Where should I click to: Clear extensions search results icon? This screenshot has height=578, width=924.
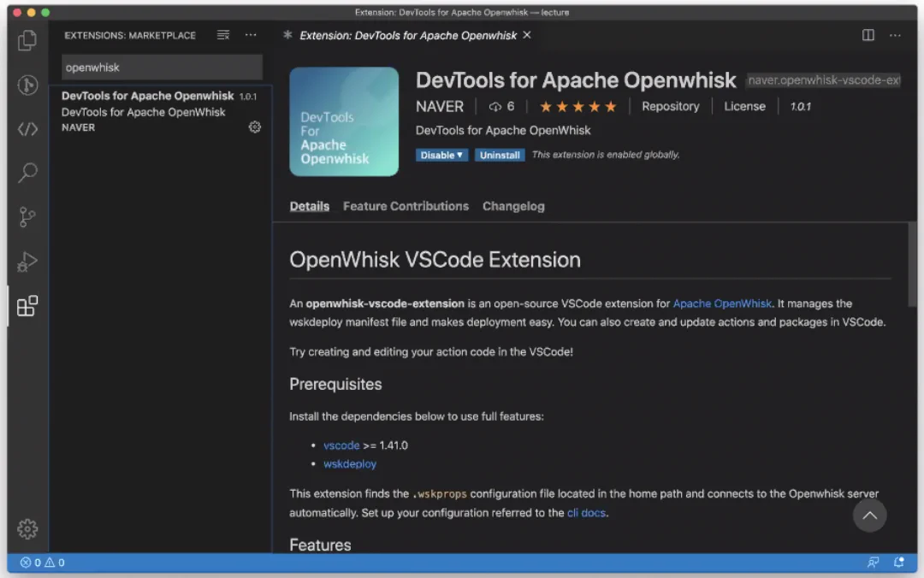[222, 35]
